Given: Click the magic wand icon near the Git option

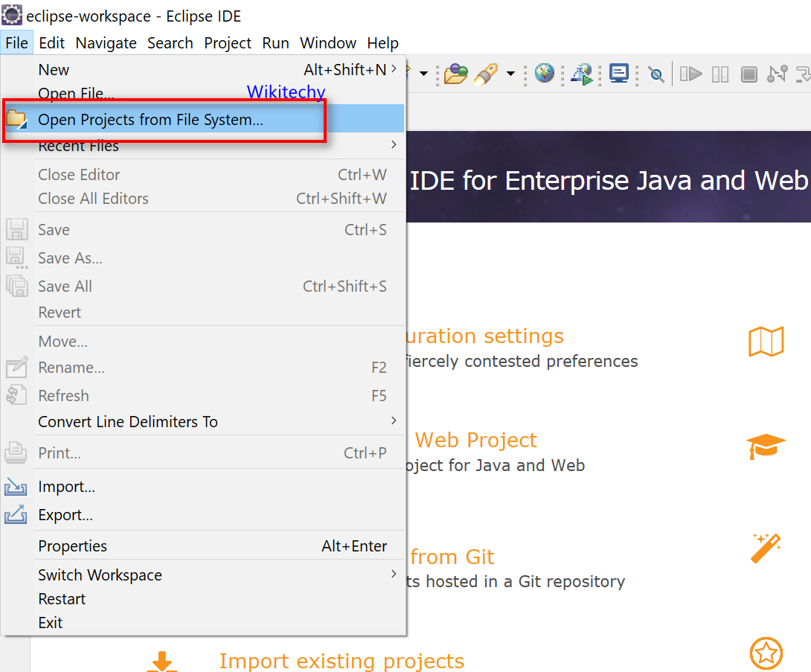Looking at the screenshot, I should (x=766, y=548).
